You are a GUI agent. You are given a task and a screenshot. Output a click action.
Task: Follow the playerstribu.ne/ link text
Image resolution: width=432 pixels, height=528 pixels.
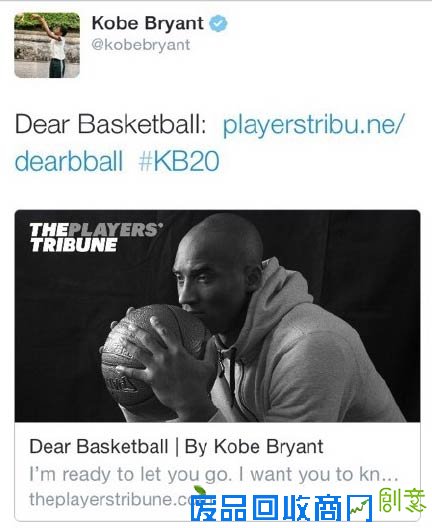(x=313, y=125)
